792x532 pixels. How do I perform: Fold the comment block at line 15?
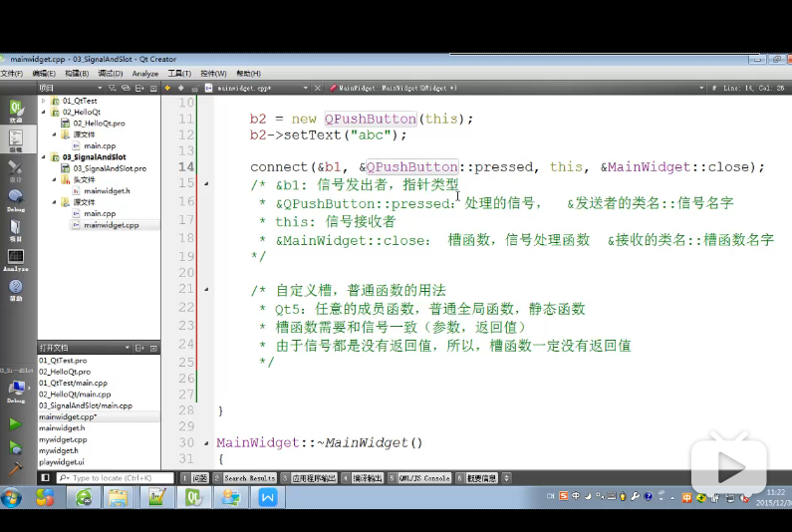click(206, 184)
